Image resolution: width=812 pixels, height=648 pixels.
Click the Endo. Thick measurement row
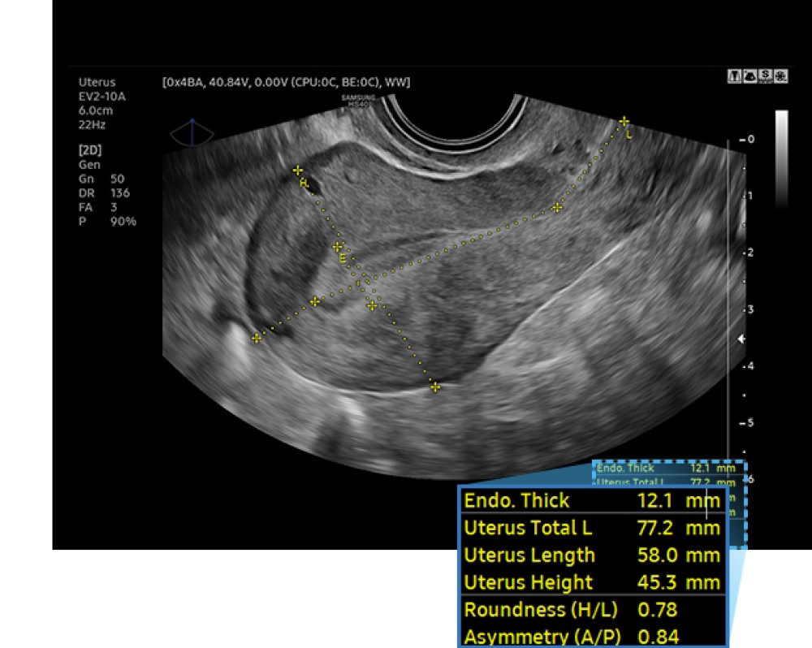pos(592,501)
